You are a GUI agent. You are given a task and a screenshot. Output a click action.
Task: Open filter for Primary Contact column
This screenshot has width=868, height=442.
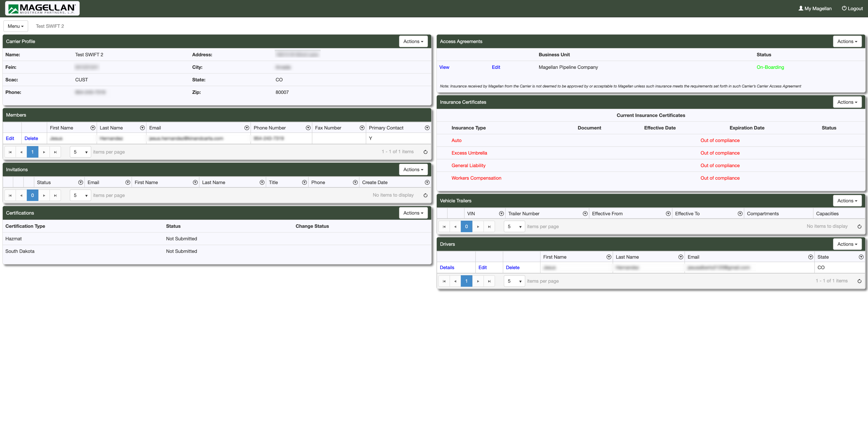coord(427,128)
